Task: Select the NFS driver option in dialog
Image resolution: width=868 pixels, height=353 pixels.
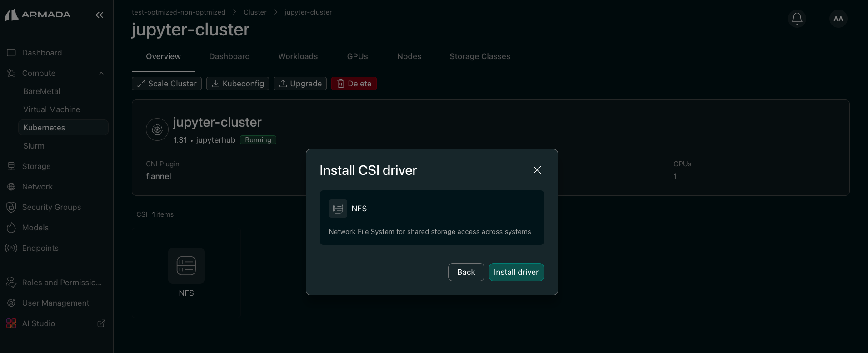Action: 432,218
